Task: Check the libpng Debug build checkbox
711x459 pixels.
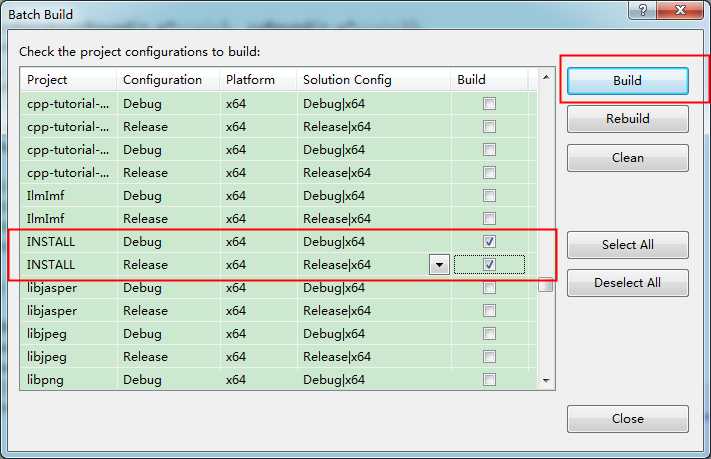Action: (489, 380)
